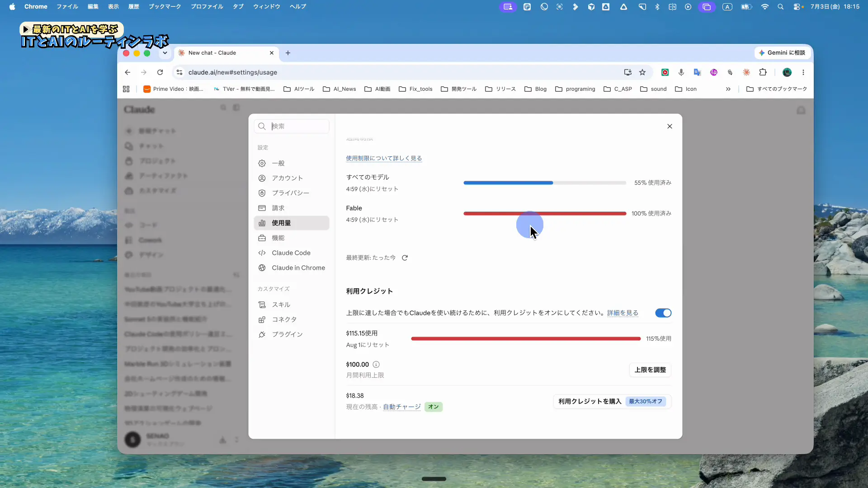Image resolution: width=868 pixels, height=488 pixels.
Task: Click the Wi-Fi status icon
Action: click(x=764, y=7)
